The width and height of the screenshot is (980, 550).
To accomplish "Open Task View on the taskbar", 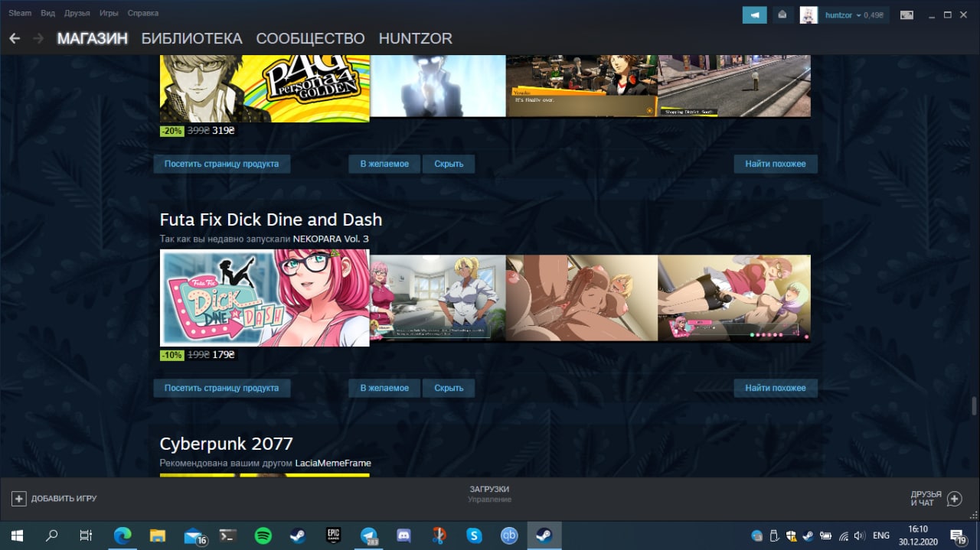I will (x=87, y=535).
